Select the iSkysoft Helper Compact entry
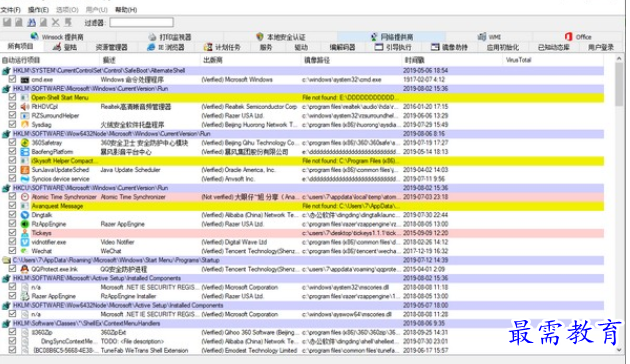 point(303,161)
